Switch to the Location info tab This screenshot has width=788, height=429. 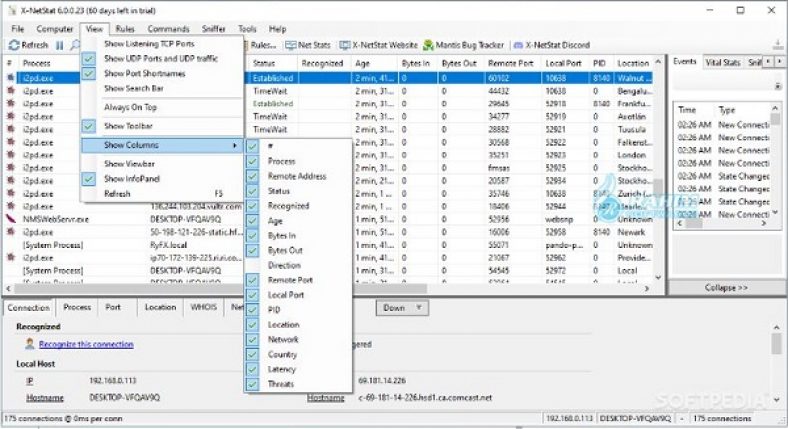point(160,307)
